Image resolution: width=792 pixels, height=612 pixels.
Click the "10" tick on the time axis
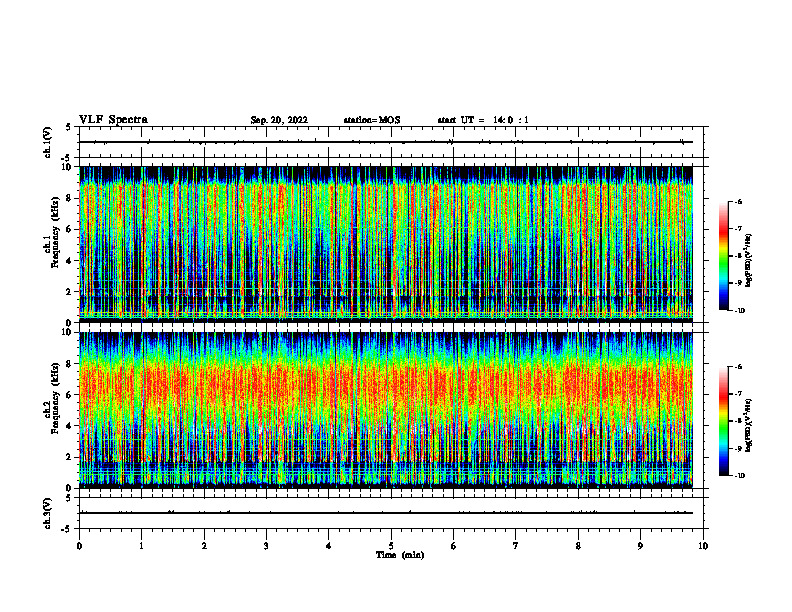point(703,546)
